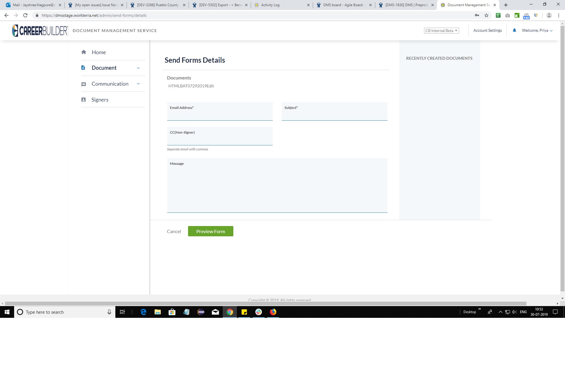This screenshot has width=565, height=392.
Task: Bookmark page using the star icon
Action: [x=486, y=15]
